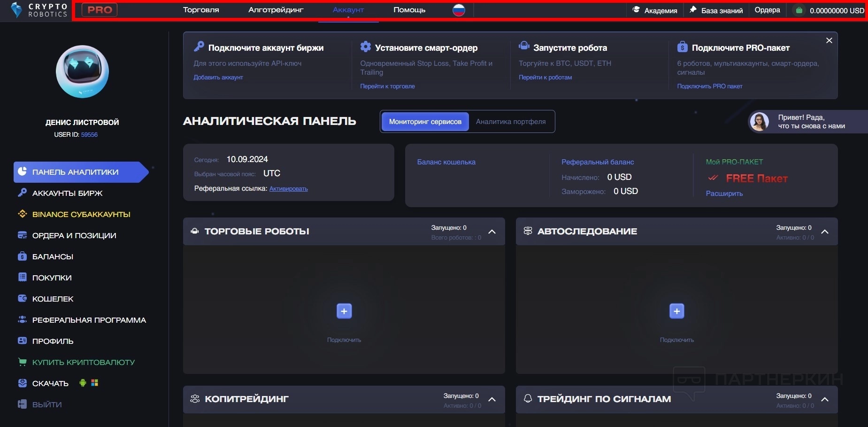This screenshot has width=868, height=427.
Task: Click the Windows download icon
Action: tap(95, 383)
